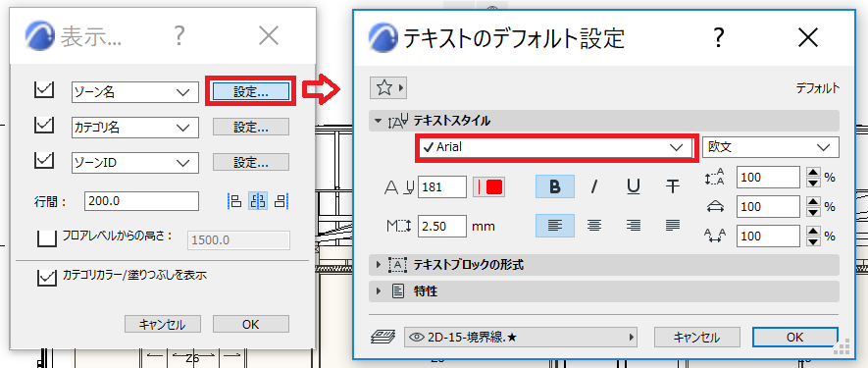Open the 欧文 script dropdown
The width and height of the screenshot is (868, 368).
[771, 147]
